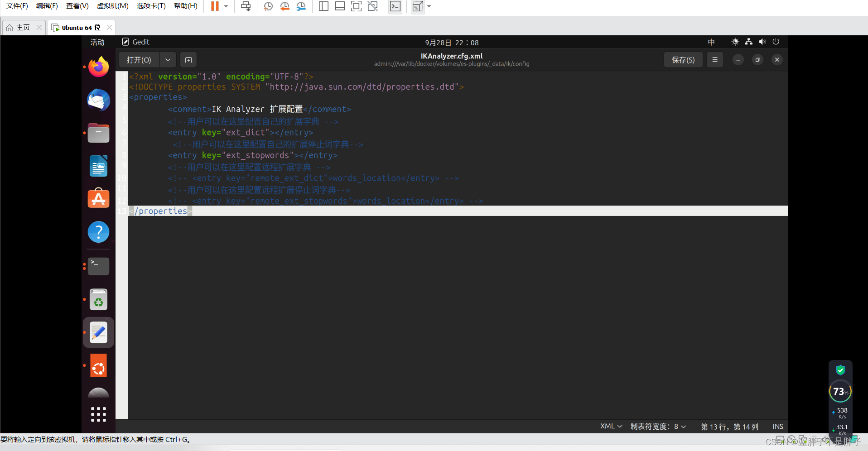This screenshot has height=451, width=868.
Task: Open the Files manager in dock
Action: coord(98,133)
